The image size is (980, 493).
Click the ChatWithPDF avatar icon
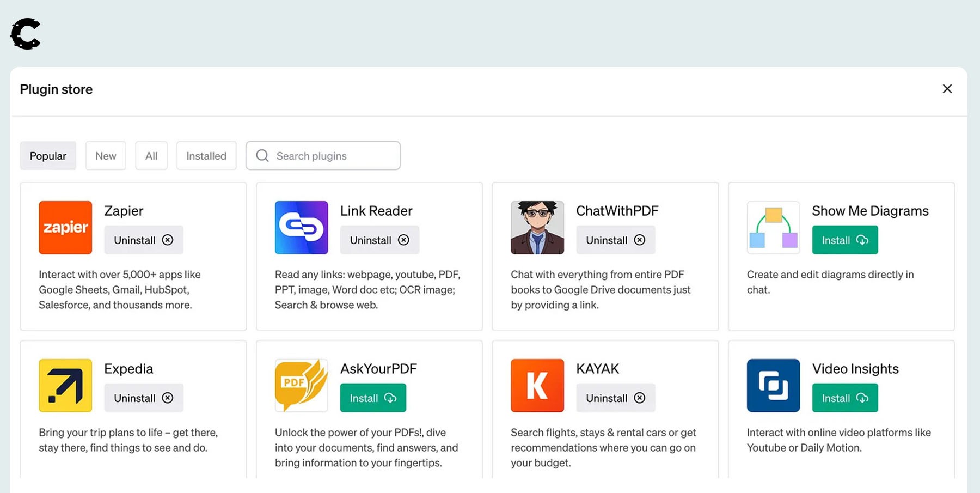tap(537, 228)
